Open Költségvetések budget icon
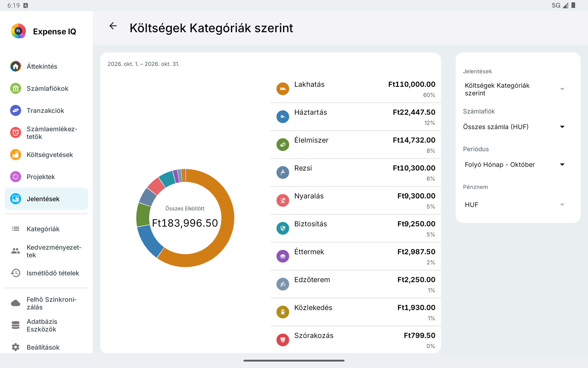Image resolution: width=588 pixels, height=368 pixels. 16,155
